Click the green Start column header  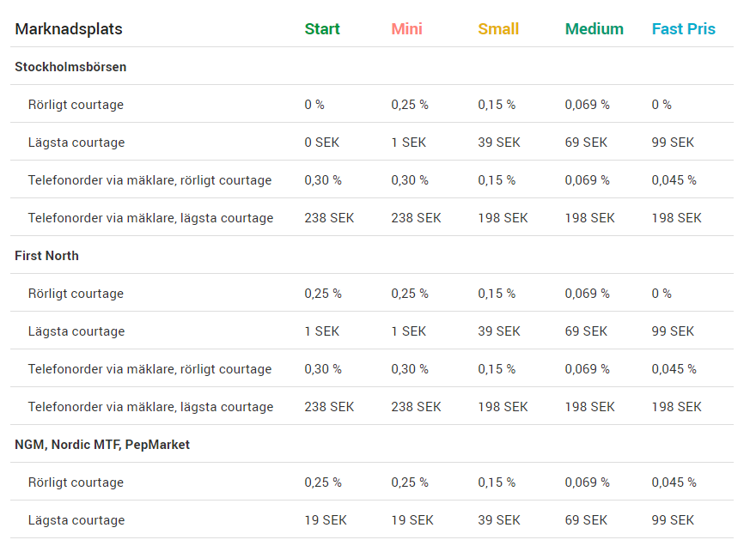[322, 29]
